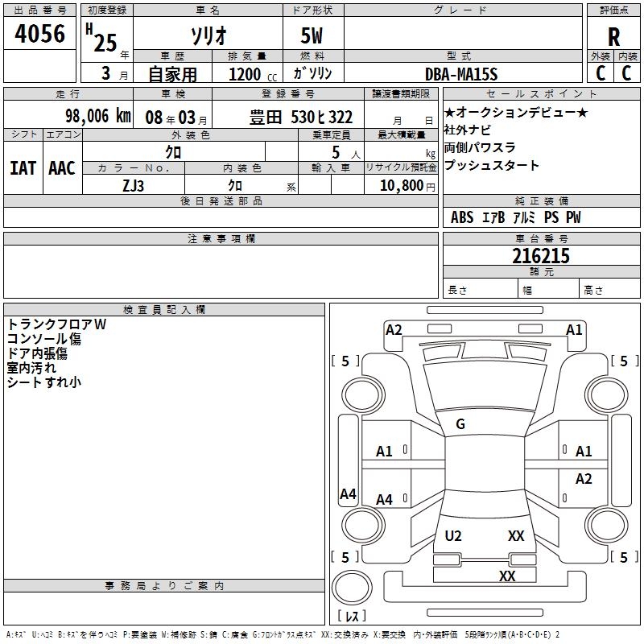Click the model code DBA-MA15S

pyautogui.click(x=462, y=74)
